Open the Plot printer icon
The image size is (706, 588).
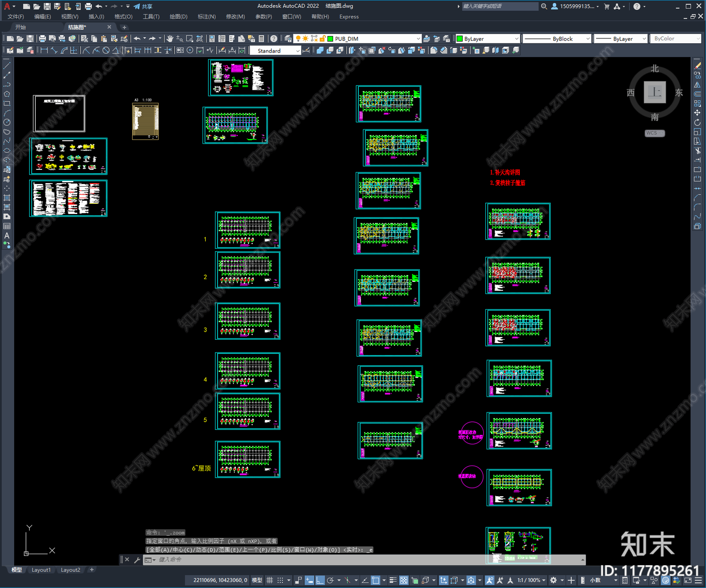[x=42, y=39]
